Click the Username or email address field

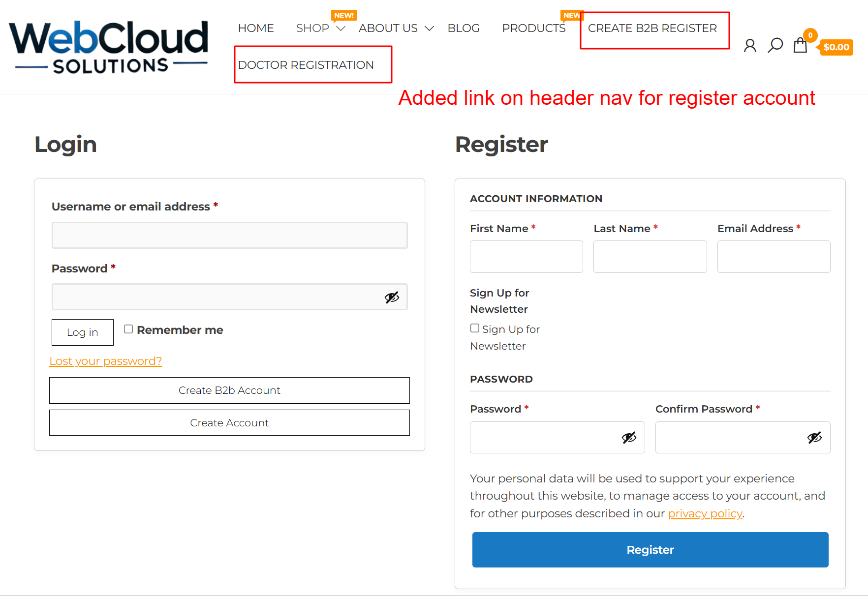(x=229, y=235)
